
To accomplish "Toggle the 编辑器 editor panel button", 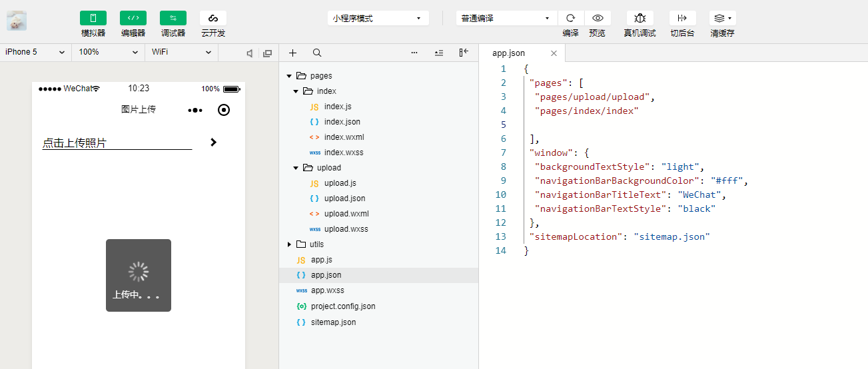I will click(x=133, y=18).
